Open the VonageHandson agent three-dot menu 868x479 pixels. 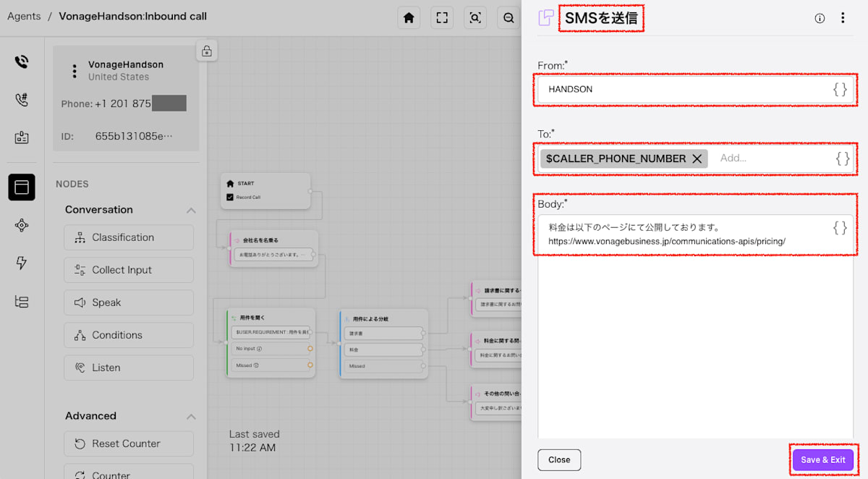pos(74,71)
